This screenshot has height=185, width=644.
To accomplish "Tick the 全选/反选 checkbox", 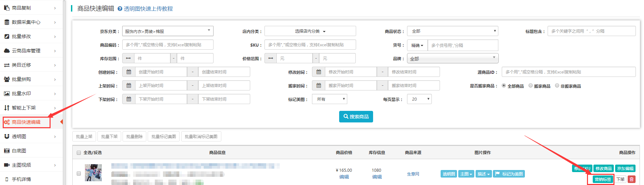I will pos(79,153).
